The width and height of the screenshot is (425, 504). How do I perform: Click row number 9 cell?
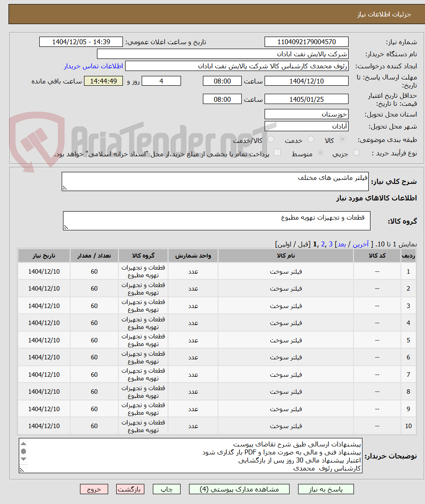tap(408, 409)
